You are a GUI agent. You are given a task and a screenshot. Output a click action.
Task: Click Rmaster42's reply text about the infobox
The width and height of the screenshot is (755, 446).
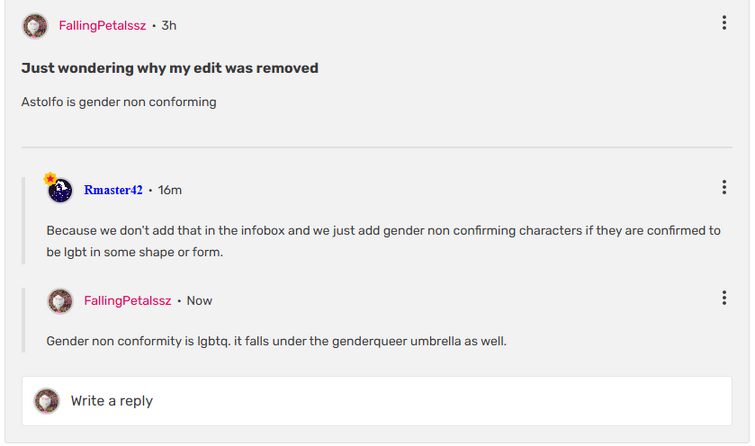pyautogui.click(x=383, y=241)
